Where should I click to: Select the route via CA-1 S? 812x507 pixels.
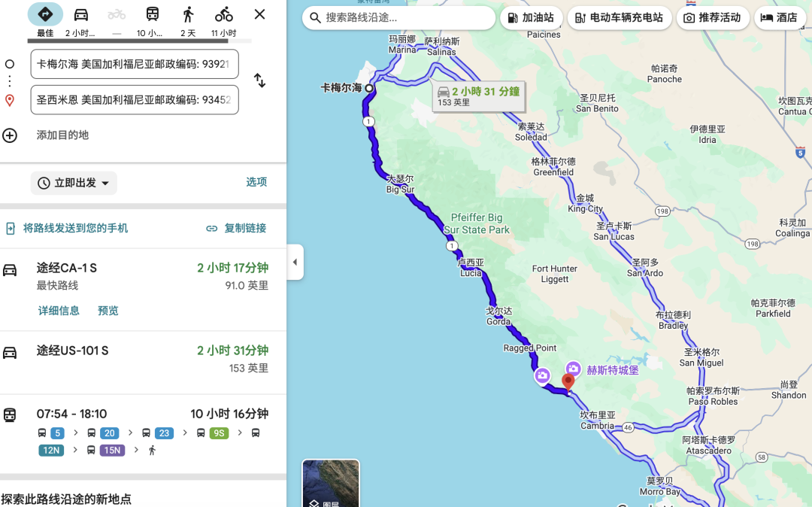click(x=143, y=290)
